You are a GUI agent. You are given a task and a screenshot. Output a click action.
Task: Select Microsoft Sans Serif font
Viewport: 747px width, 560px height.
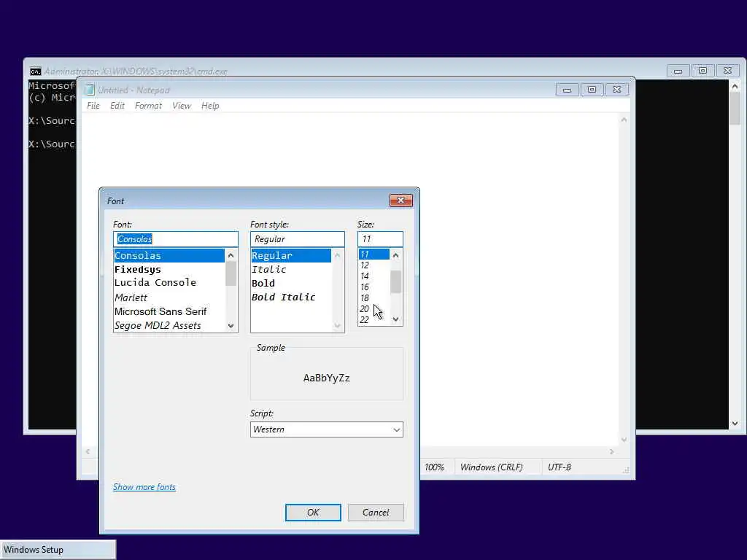[169, 311]
